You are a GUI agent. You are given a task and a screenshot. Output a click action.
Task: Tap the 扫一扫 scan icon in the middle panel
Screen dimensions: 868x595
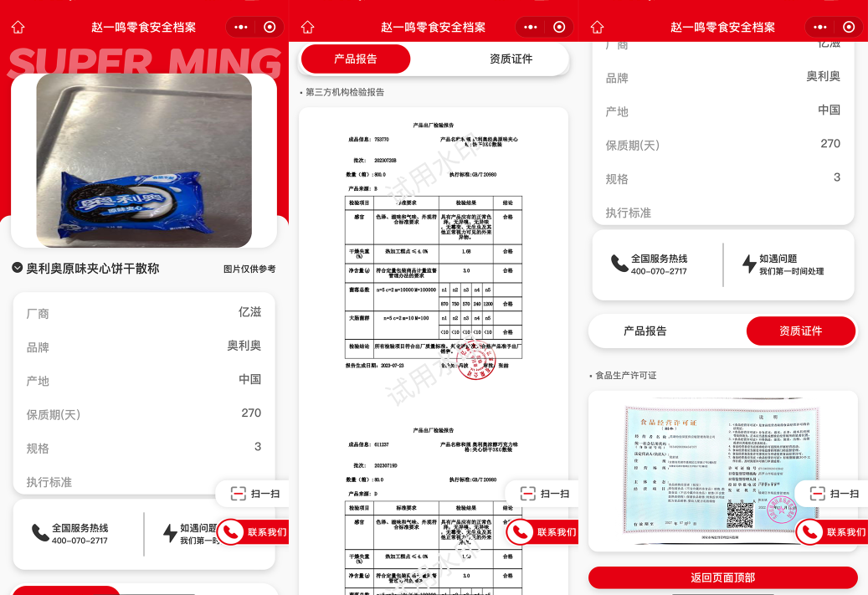tap(527, 494)
